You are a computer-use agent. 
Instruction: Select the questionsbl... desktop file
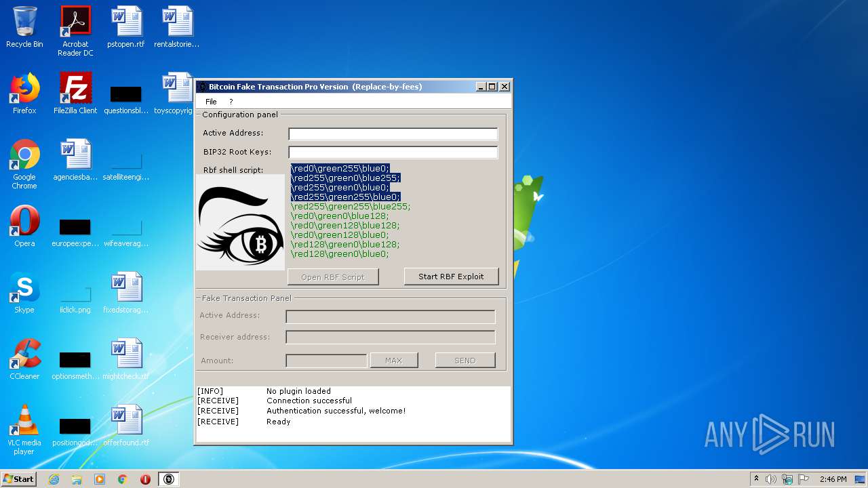tap(126, 99)
